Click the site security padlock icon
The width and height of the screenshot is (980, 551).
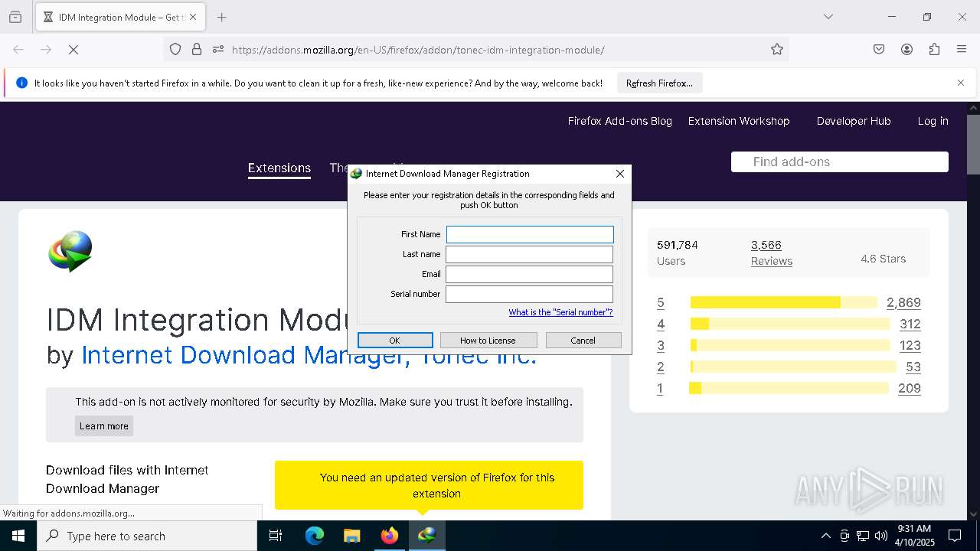coord(197,50)
